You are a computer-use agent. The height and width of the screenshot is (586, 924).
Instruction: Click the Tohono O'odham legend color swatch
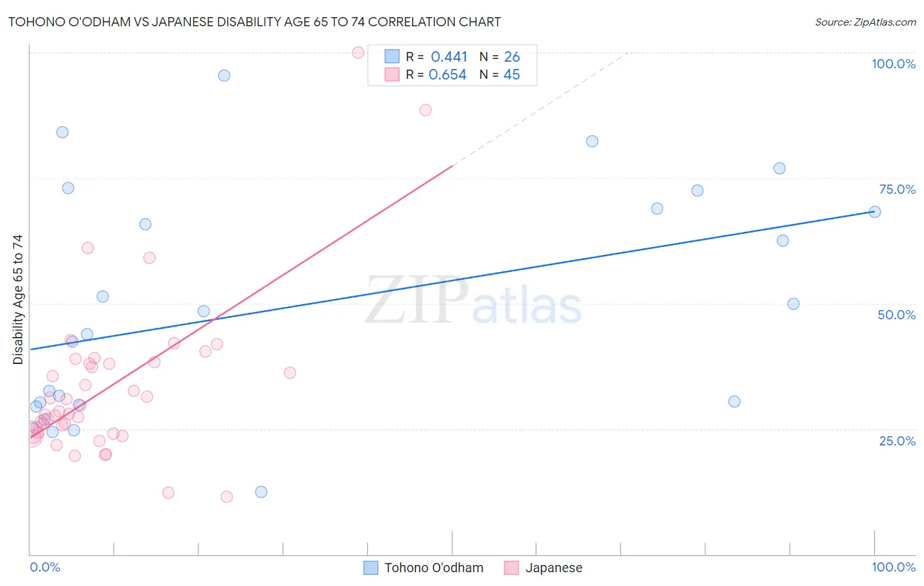tap(371, 568)
